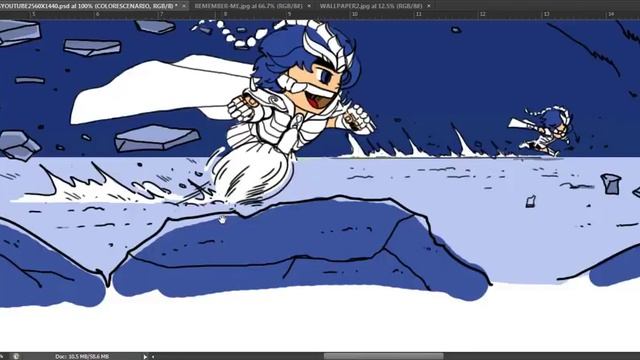The height and width of the screenshot is (360, 640).
Task: Click the small round icon in status bar
Action: [x=16, y=356]
